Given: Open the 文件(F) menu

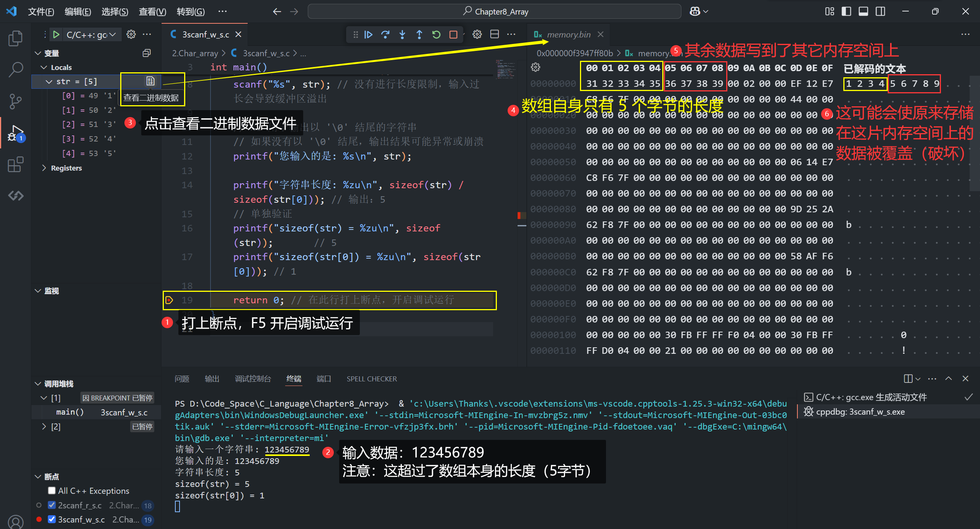Looking at the screenshot, I should [x=41, y=11].
